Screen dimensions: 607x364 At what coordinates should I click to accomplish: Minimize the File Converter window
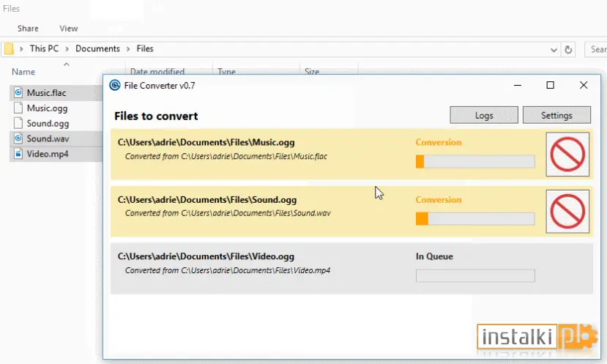pyautogui.click(x=518, y=85)
